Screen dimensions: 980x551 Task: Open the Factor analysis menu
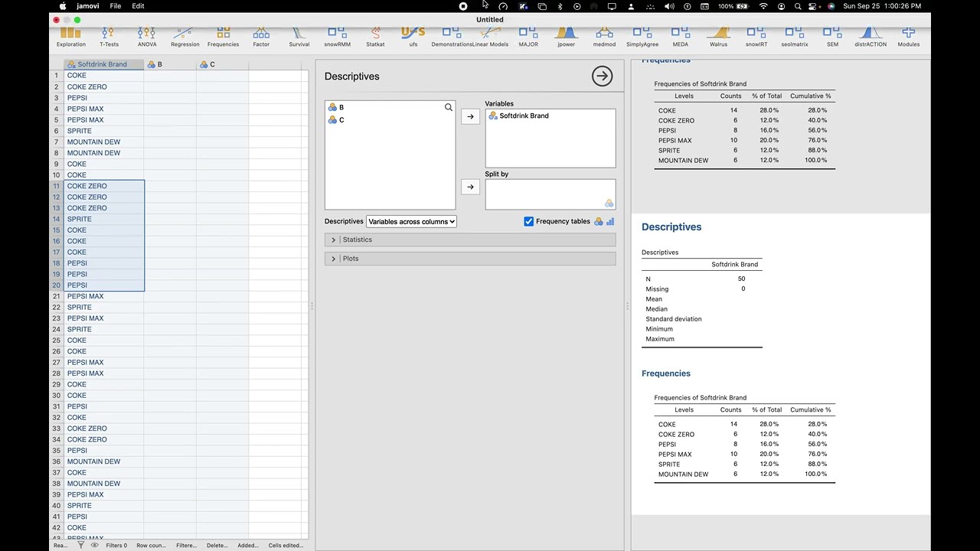point(261,37)
